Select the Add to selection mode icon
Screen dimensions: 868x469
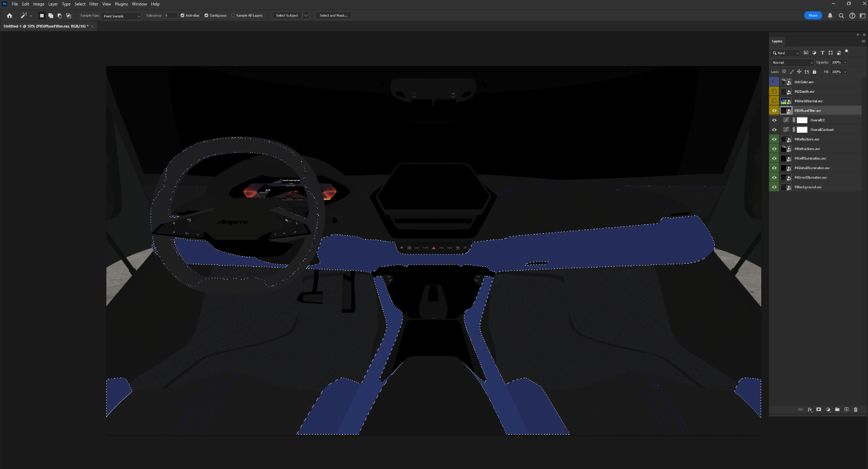pyautogui.click(x=50, y=15)
